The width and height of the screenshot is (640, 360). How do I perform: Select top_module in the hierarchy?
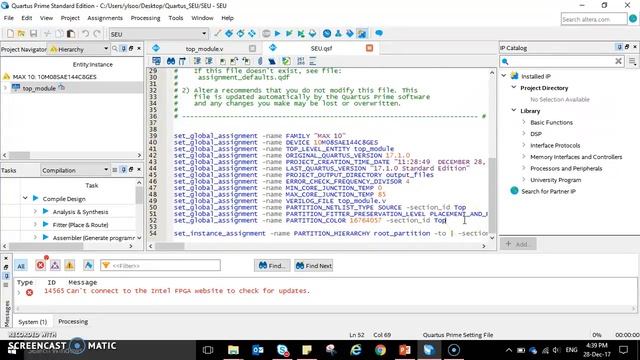[39, 88]
